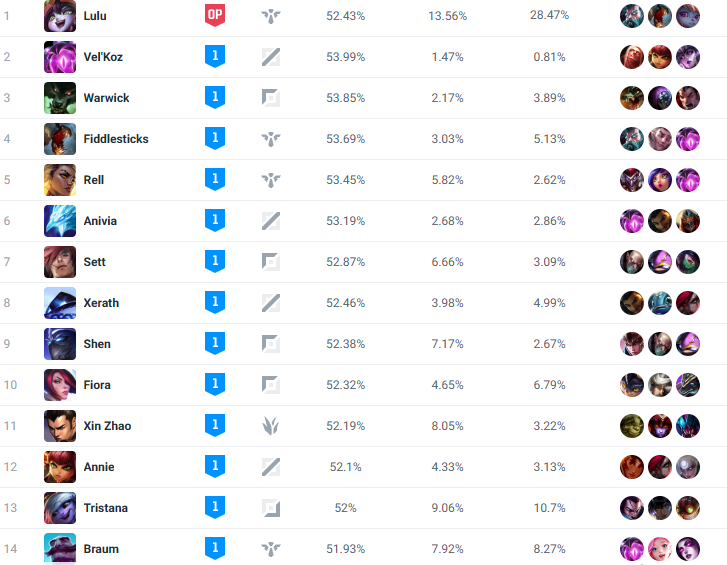Select Annie in the tier list

coord(99,467)
